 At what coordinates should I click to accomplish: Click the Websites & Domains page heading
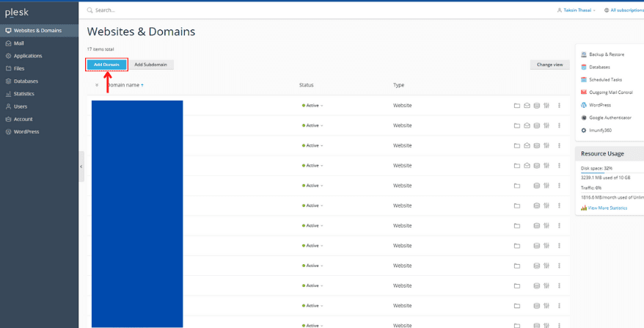142,32
